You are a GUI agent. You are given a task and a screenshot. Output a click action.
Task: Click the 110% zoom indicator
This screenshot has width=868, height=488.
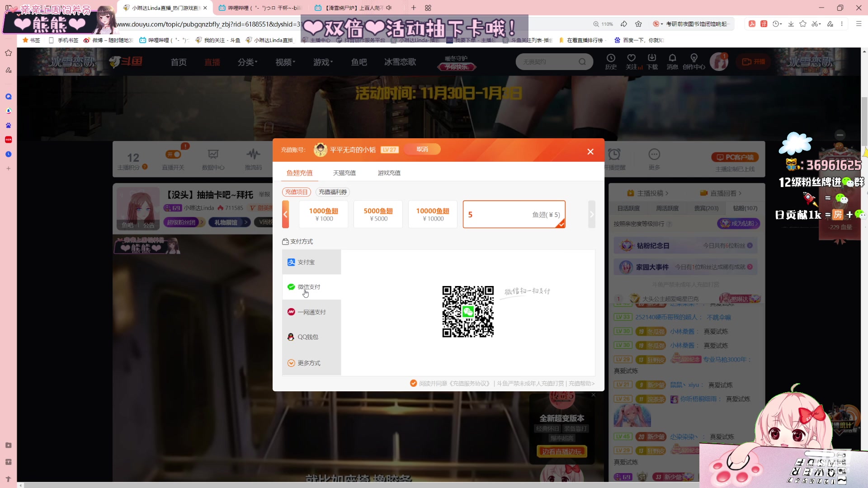[603, 24]
